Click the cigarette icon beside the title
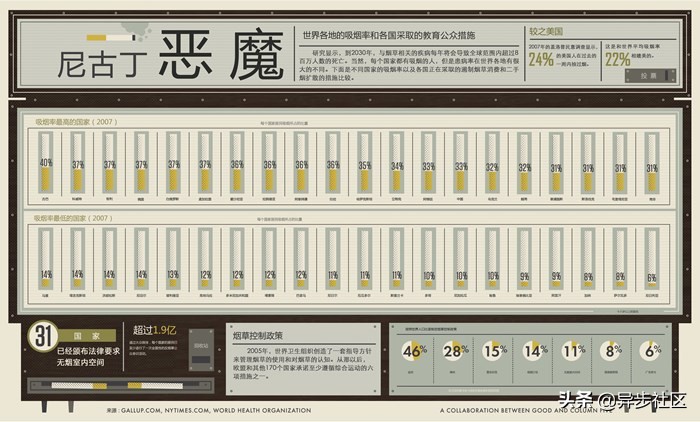 [x=111, y=38]
